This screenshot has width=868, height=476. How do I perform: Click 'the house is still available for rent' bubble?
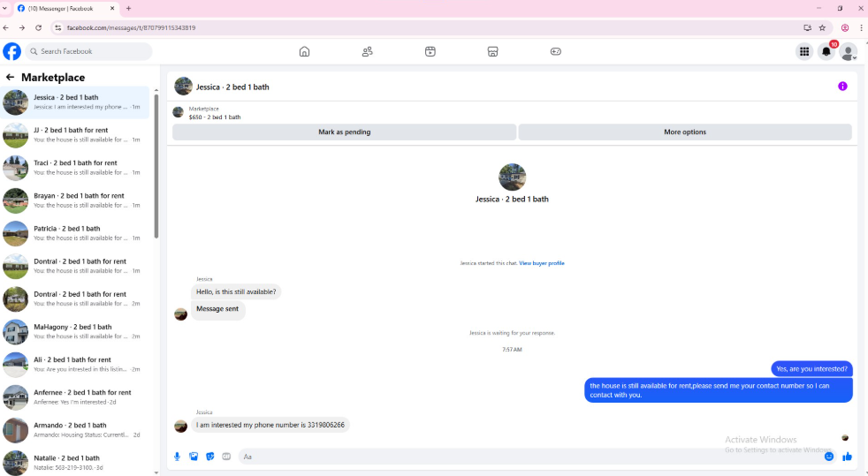718,390
